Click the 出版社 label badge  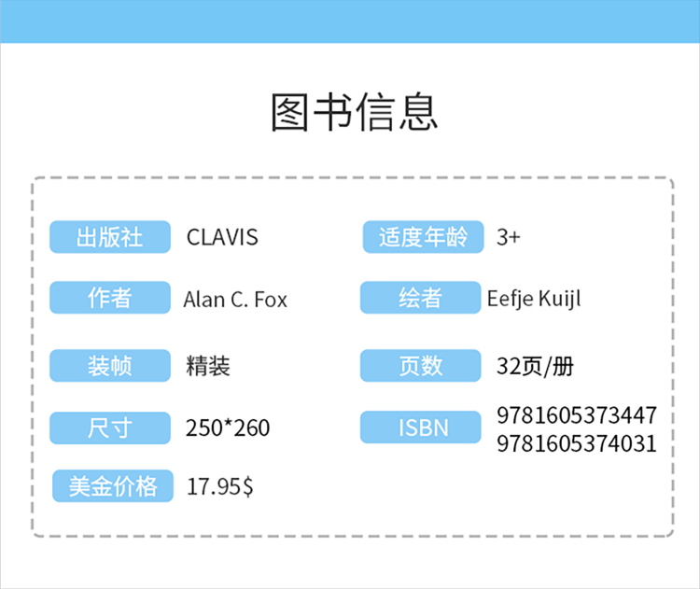point(110,237)
